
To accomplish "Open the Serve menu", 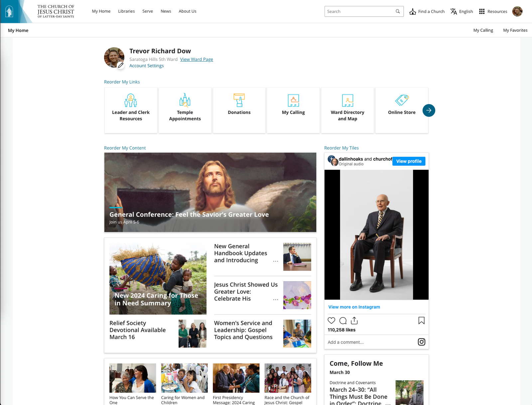I will [x=148, y=11].
